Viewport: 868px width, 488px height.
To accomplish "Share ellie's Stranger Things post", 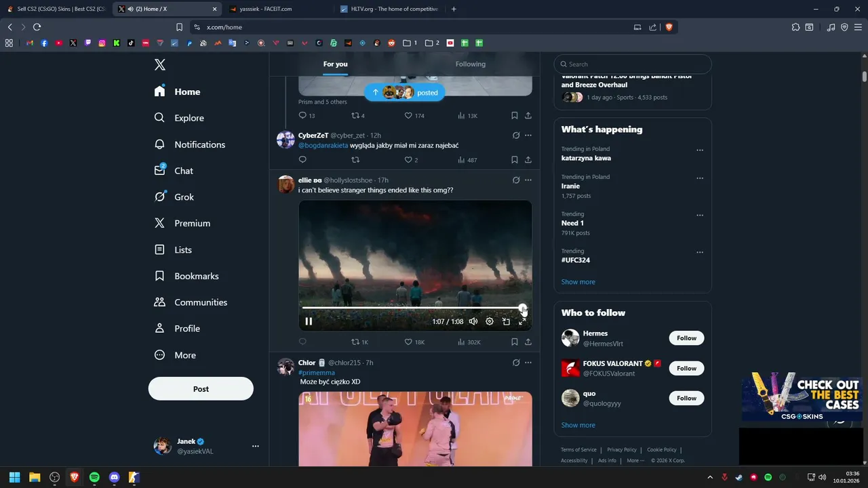I will [528, 342].
